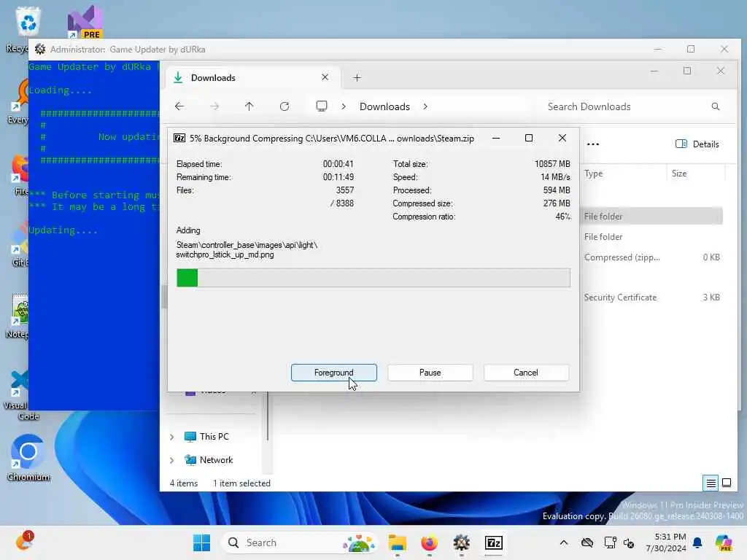Click Game Updater window title bar icon

point(40,49)
